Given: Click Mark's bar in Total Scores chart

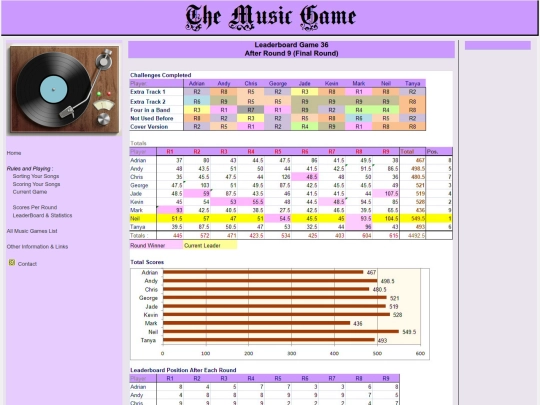Looking at the screenshot, I should [x=256, y=323].
